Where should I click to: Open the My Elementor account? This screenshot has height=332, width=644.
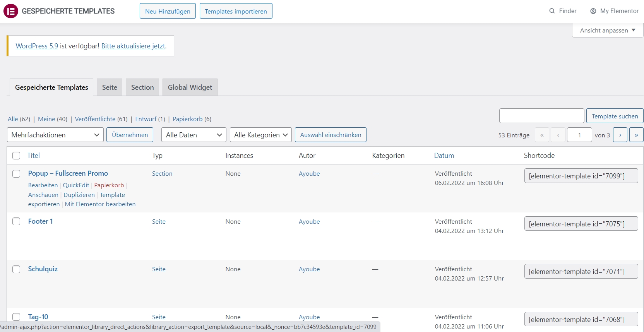click(614, 11)
